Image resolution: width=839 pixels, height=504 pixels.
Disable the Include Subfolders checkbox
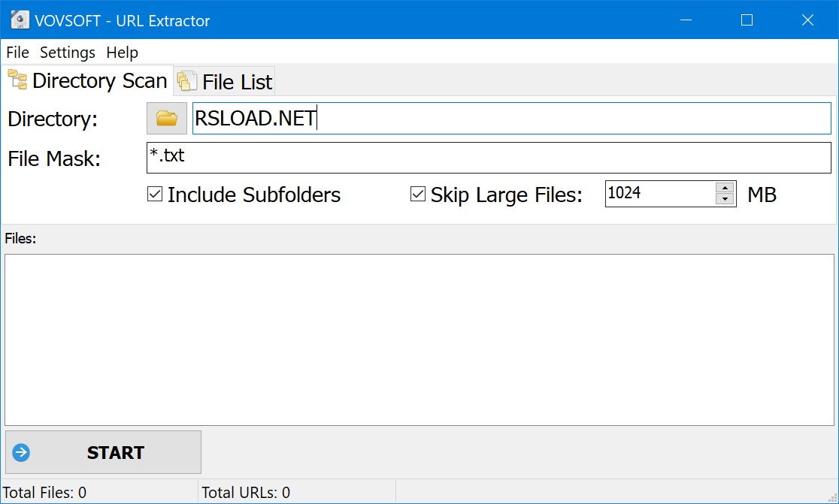[153, 194]
